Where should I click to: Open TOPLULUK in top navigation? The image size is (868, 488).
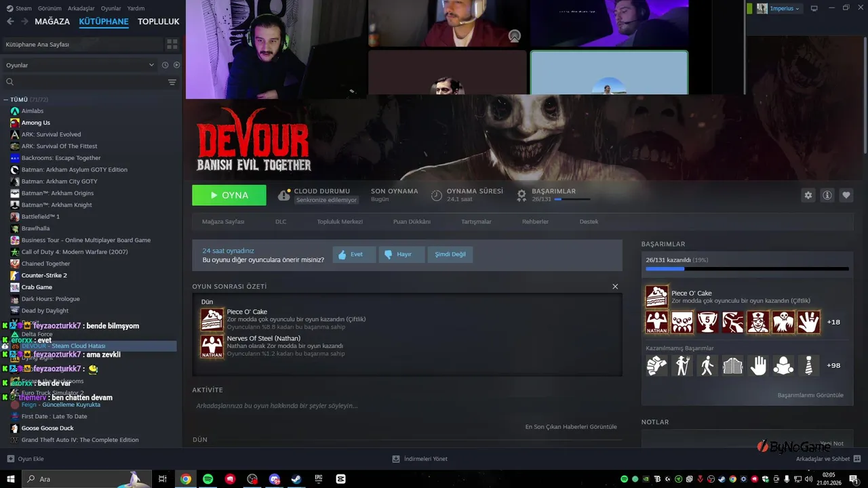click(159, 22)
